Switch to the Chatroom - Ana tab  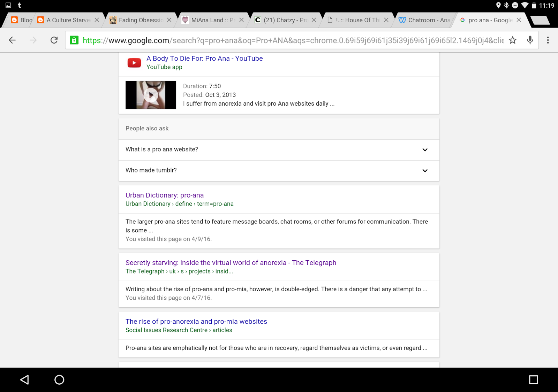click(424, 20)
